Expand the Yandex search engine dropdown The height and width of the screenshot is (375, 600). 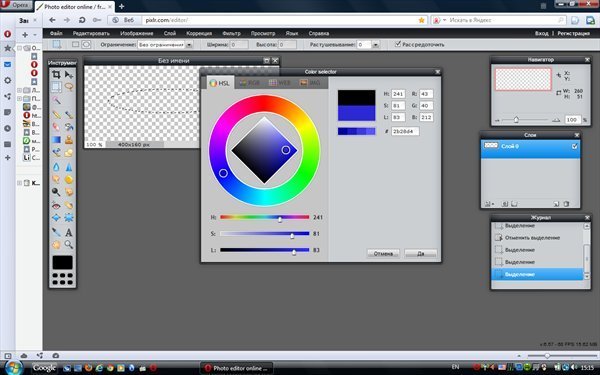[445, 20]
